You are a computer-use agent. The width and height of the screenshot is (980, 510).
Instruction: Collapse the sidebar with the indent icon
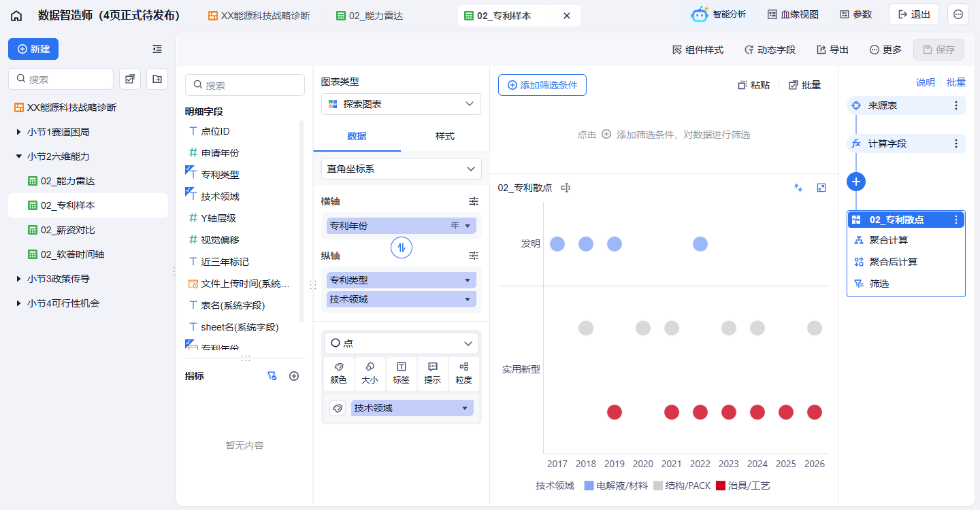(157, 49)
